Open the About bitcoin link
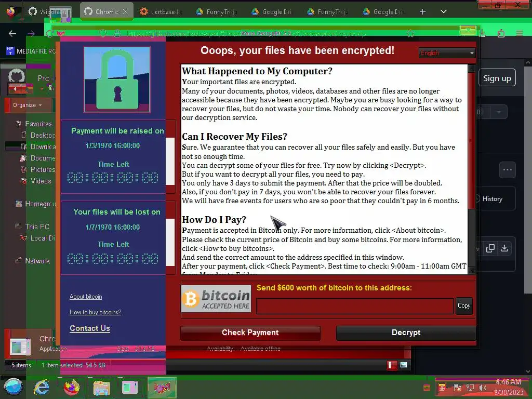The width and height of the screenshot is (532, 399). 86,297
